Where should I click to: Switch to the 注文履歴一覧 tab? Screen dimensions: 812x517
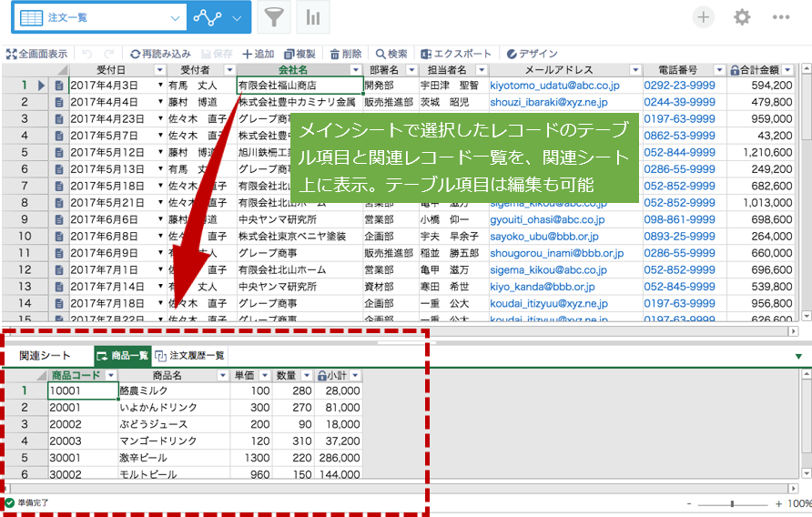pyautogui.click(x=190, y=356)
